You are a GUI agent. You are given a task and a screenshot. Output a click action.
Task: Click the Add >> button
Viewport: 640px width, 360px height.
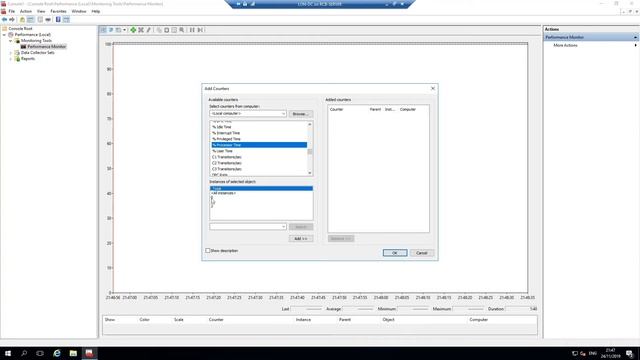tap(301, 238)
